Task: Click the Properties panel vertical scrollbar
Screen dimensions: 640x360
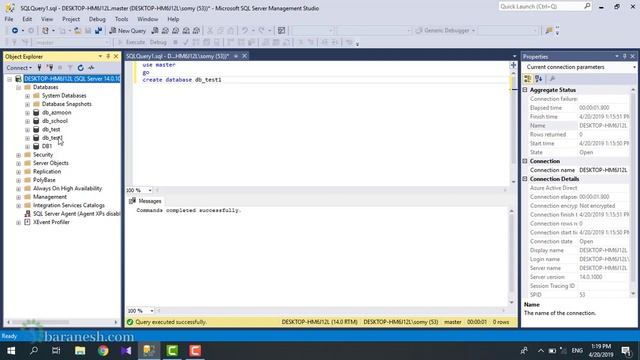Action: click(633, 192)
